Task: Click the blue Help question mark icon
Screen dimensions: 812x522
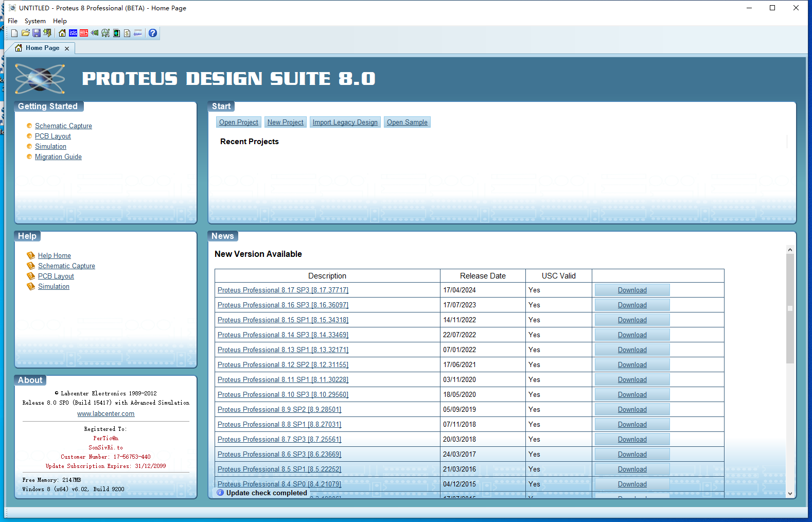Action: (x=153, y=33)
